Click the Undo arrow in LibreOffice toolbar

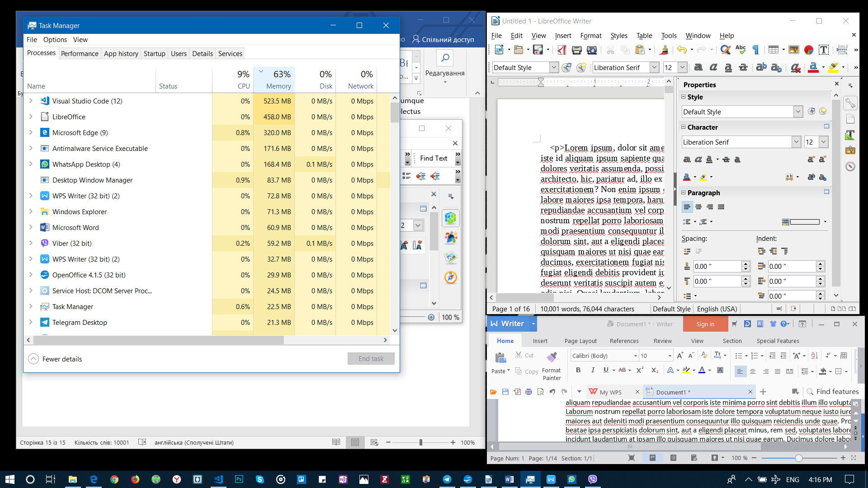pos(681,50)
